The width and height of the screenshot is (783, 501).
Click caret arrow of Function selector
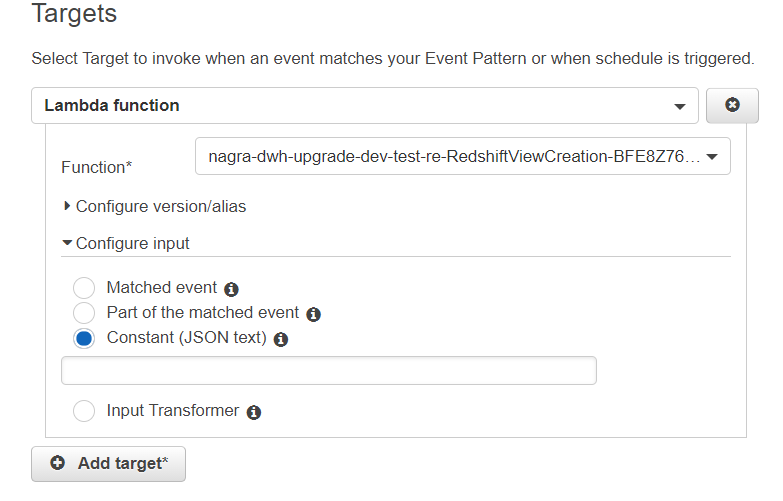712,157
